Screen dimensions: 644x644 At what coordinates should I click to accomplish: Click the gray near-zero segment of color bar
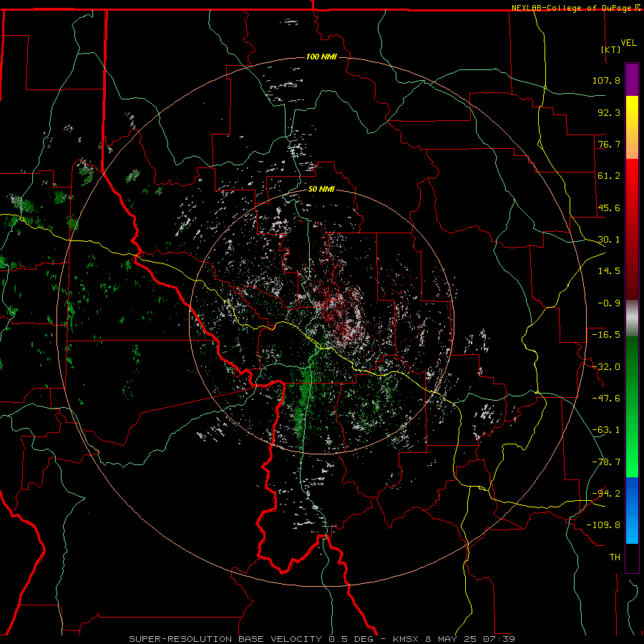(x=632, y=318)
